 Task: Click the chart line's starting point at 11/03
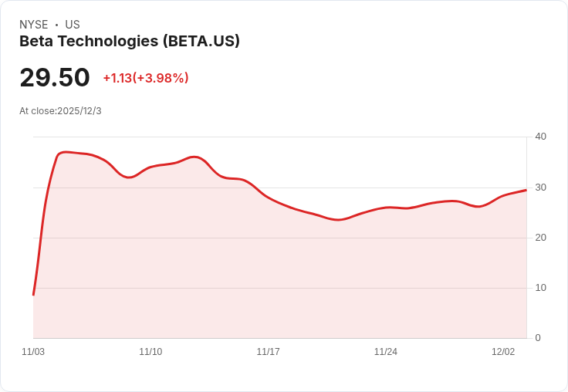[x=33, y=295]
